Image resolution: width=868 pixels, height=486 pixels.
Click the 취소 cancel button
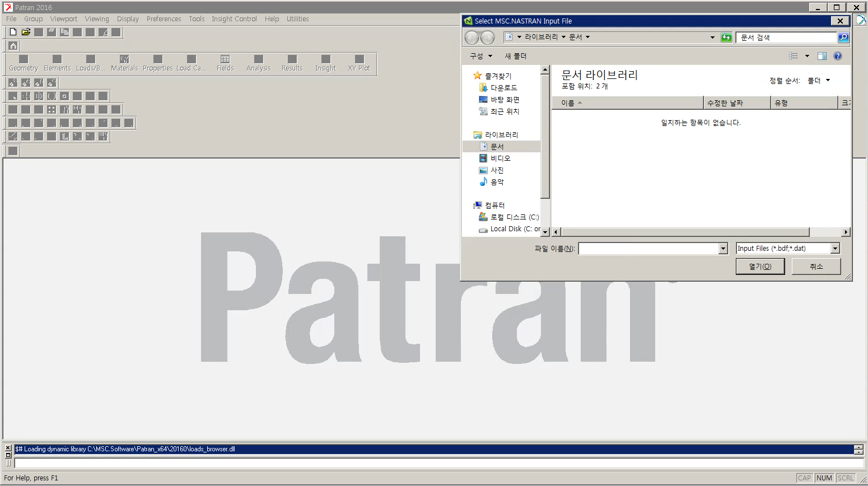pos(816,267)
